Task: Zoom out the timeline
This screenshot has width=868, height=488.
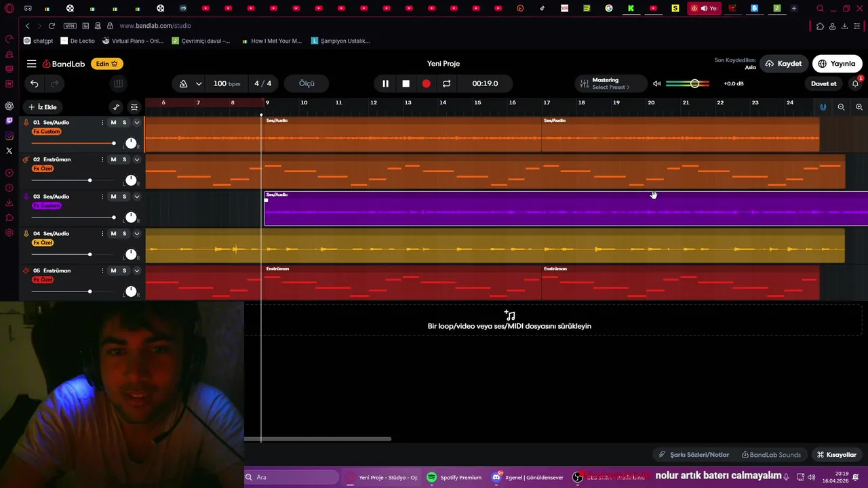Action: (841, 107)
